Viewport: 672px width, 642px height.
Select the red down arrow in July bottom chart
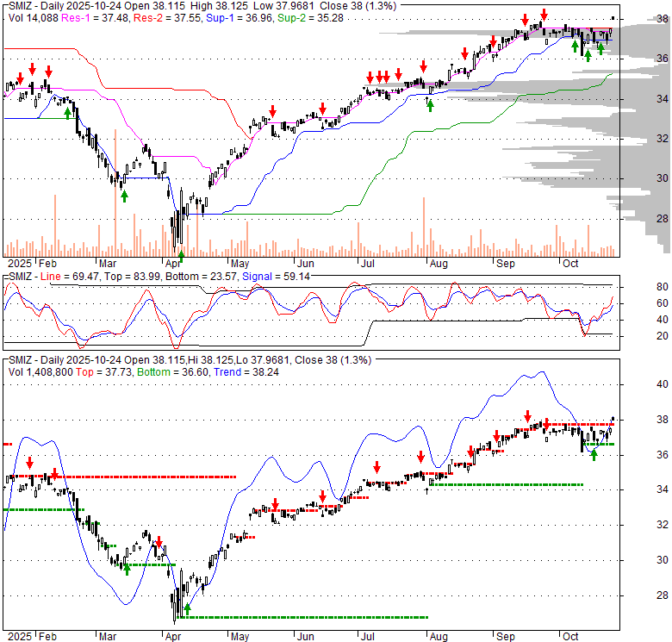click(x=376, y=467)
